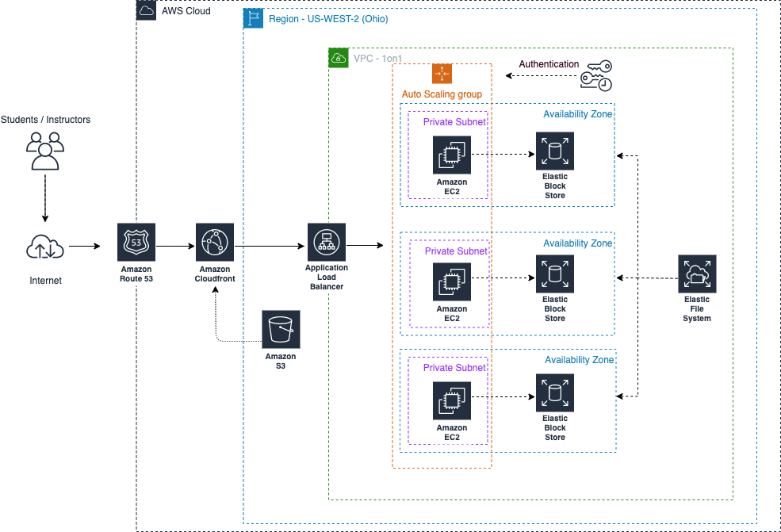This screenshot has width=781, height=532.
Task: Select the Amazon EC2 icon in middle Availability Zone
Action: [x=452, y=282]
